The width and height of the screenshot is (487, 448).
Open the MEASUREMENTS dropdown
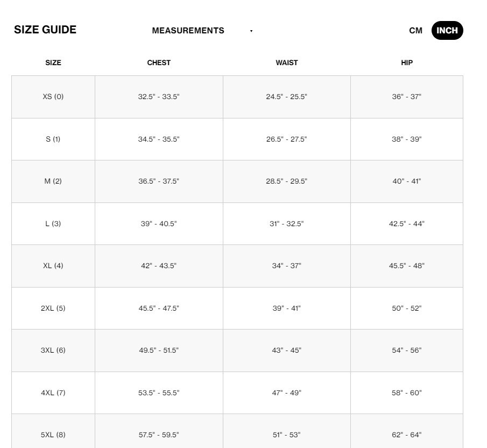pos(188,31)
